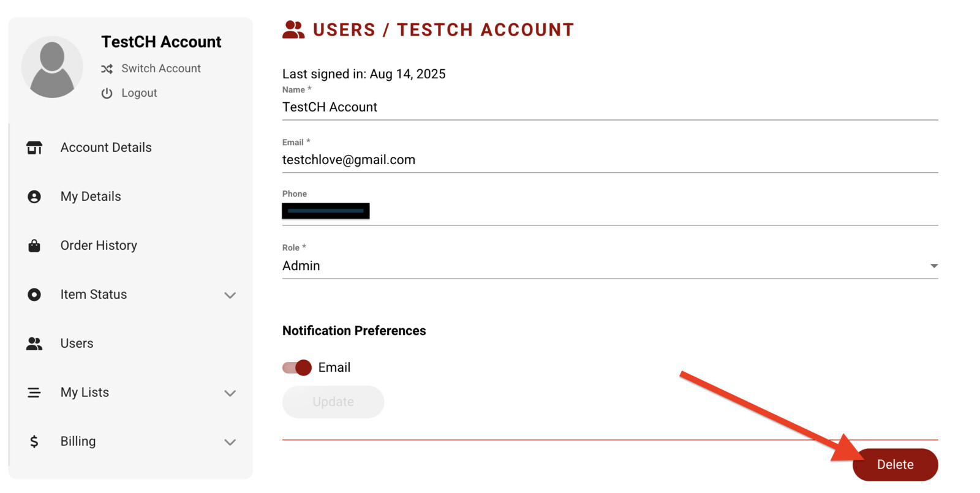Image resolution: width=980 pixels, height=493 pixels.
Task: Toggle the Email notification switch off
Action: pos(297,367)
